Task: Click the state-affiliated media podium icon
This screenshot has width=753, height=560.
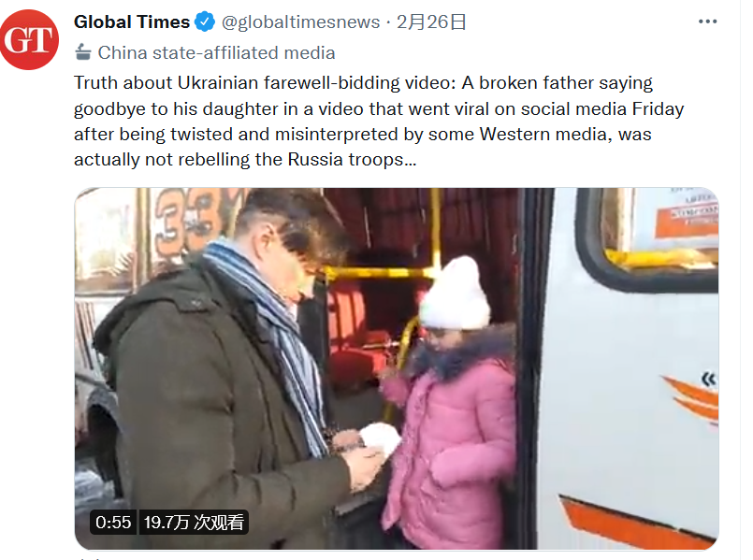Action: 83,52
